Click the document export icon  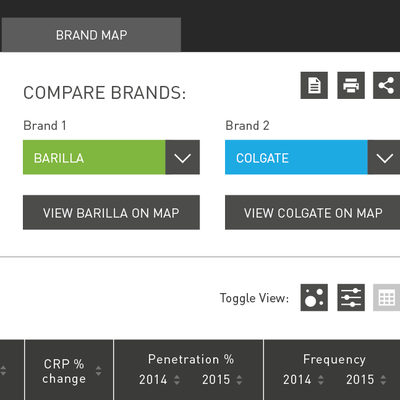(x=314, y=85)
